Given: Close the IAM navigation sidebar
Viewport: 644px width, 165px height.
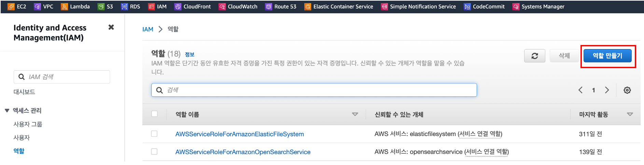Looking at the screenshot, I should [111, 27].
